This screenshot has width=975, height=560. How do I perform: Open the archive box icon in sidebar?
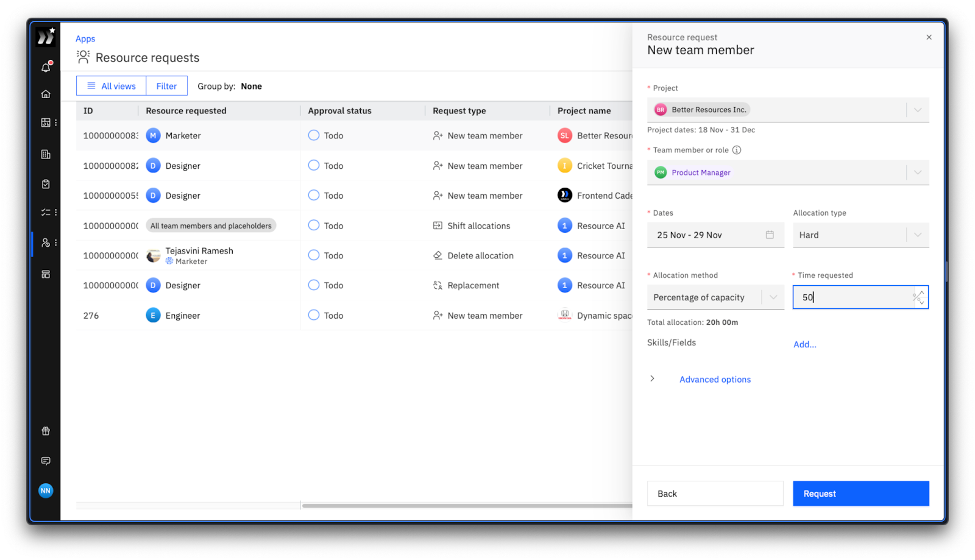46,274
